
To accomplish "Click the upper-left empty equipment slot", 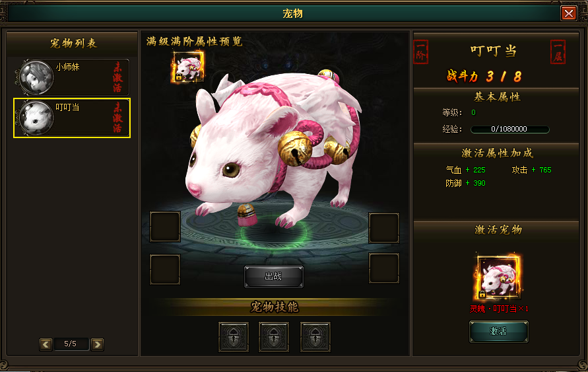I will pyautogui.click(x=165, y=227).
